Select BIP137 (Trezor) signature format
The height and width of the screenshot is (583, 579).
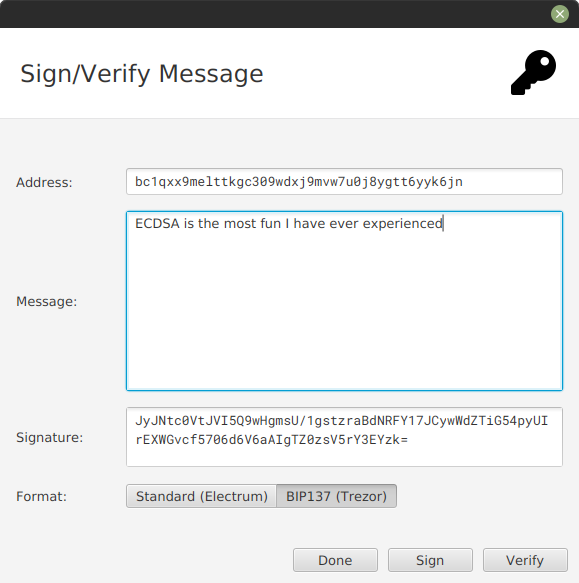tap(337, 496)
